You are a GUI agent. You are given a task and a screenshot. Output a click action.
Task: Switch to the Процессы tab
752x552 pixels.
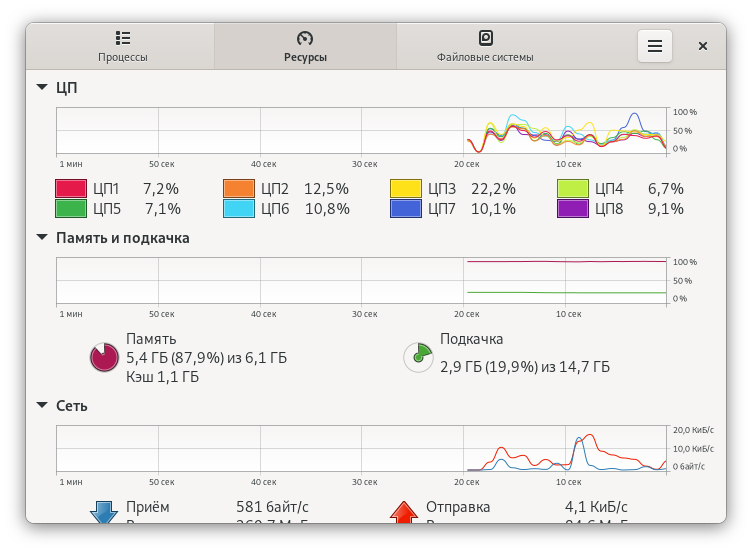click(123, 46)
